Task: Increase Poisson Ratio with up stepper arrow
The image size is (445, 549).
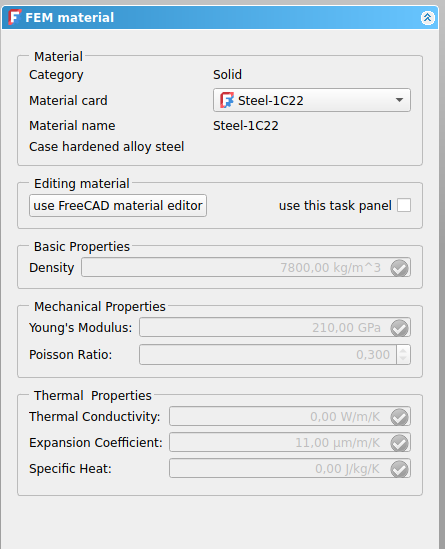Action: 403,350
